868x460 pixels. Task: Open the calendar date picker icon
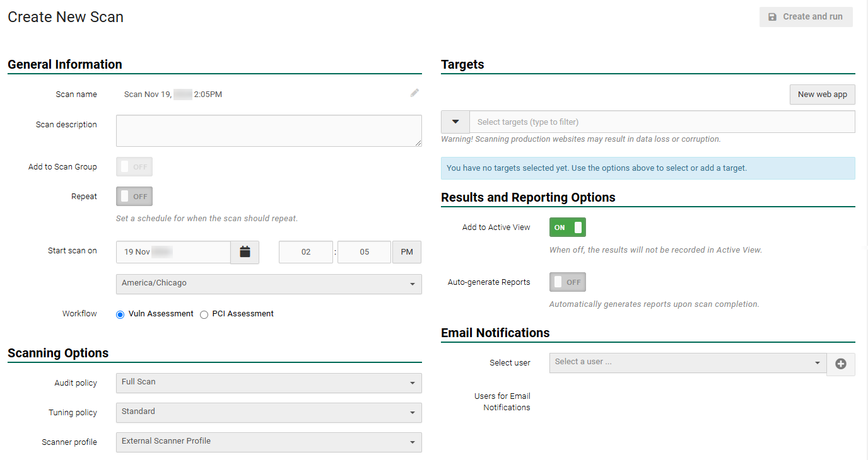coord(245,252)
